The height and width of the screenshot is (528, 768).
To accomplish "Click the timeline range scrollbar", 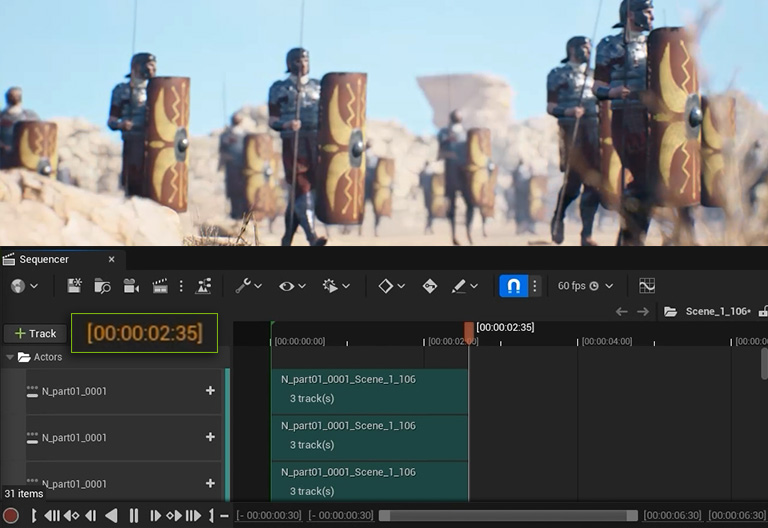I will (507, 516).
